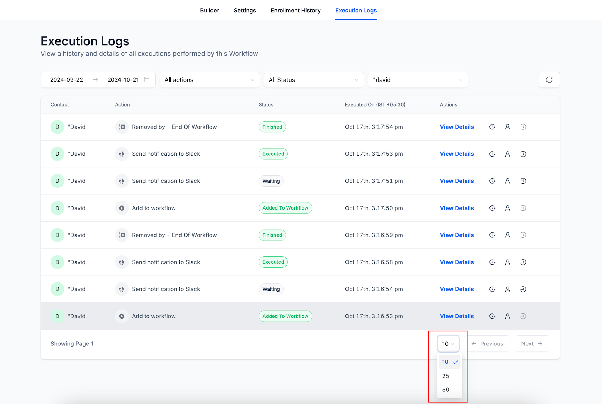Click contact person icon in highlighted bottom row
The image size is (602, 404).
[507, 316]
